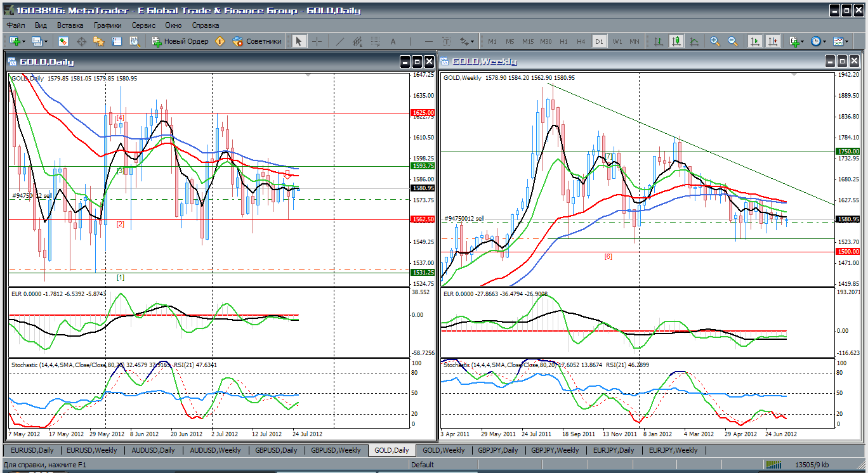Select the H4 timeframe button
The image size is (868, 473).
(x=581, y=41)
